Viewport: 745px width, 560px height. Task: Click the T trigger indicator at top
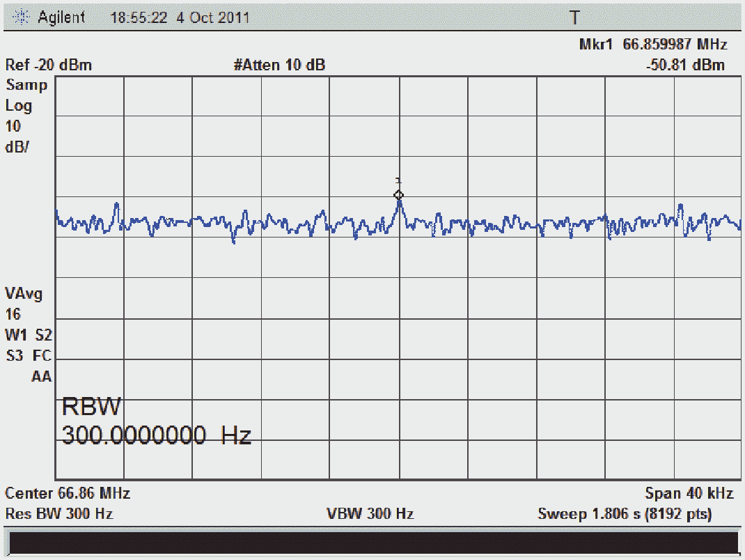tap(574, 18)
